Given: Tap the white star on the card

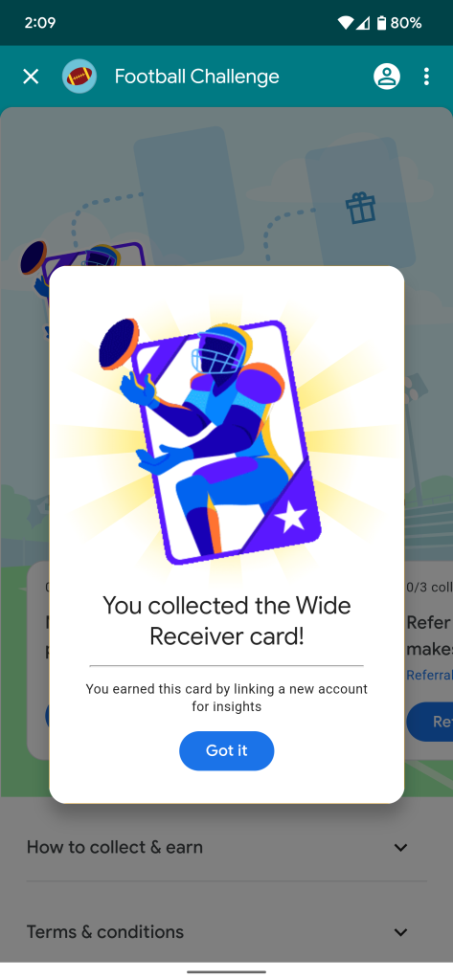Looking at the screenshot, I should pyautogui.click(x=291, y=518).
